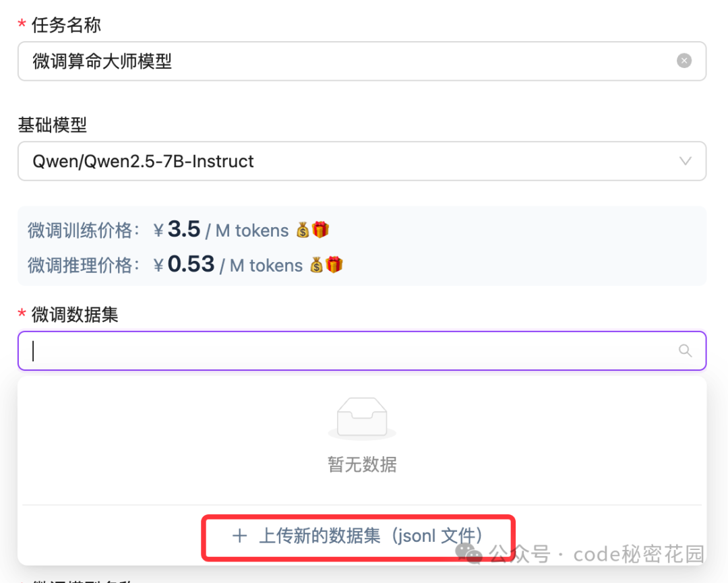
Task: Click the "微调训练价格" label
Action: (x=84, y=231)
